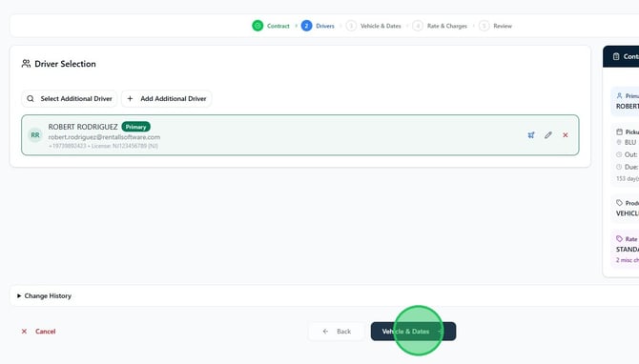Click the RR avatar initials
Screen dimensions: 639x364
pyautogui.click(x=35, y=135)
